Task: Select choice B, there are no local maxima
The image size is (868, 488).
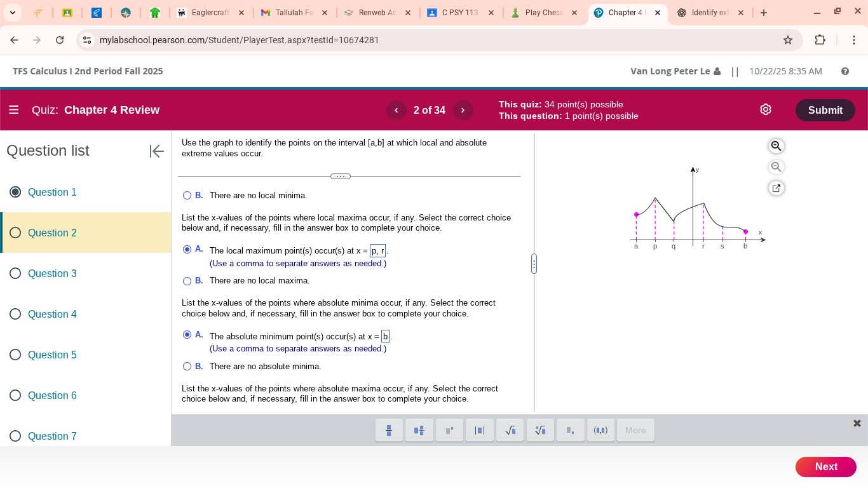Action: (x=187, y=280)
